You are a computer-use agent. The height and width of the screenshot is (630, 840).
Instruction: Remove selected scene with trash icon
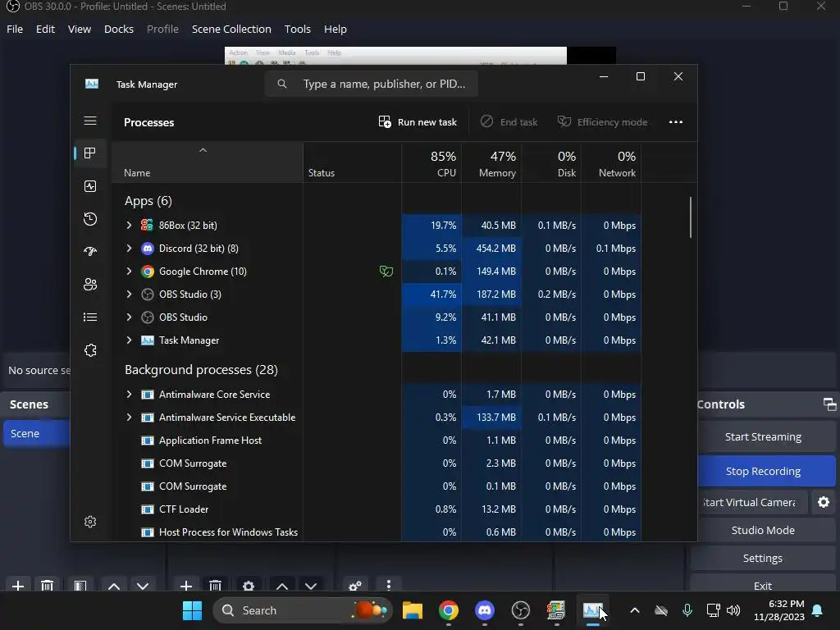pyautogui.click(x=47, y=586)
